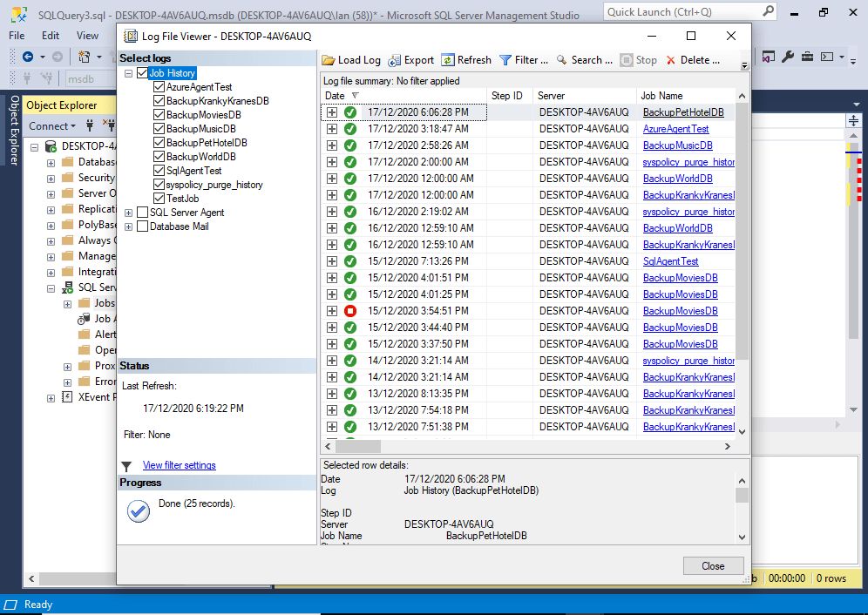Click the Delete toolbar button
This screenshot has height=615, width=868.
point(693,60)
